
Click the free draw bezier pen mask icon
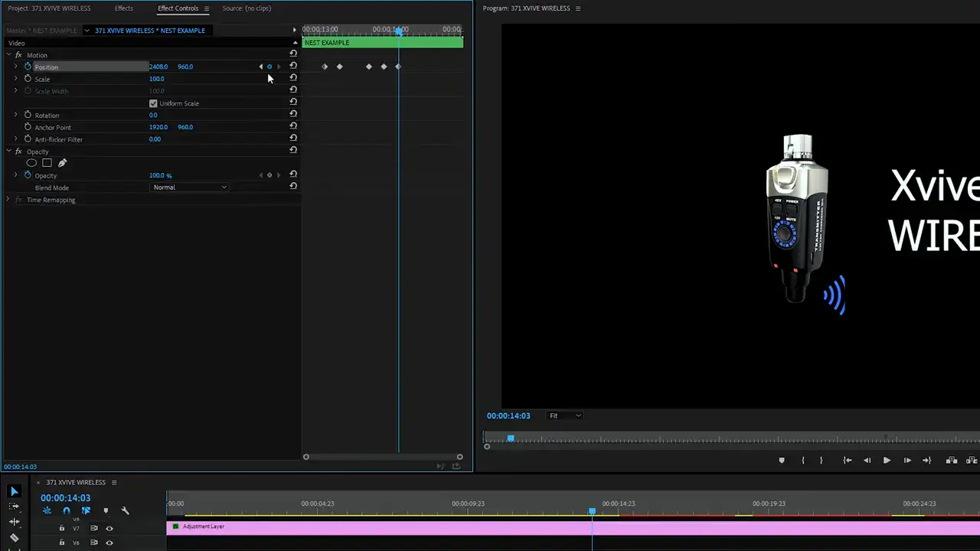tap(62, 163)
